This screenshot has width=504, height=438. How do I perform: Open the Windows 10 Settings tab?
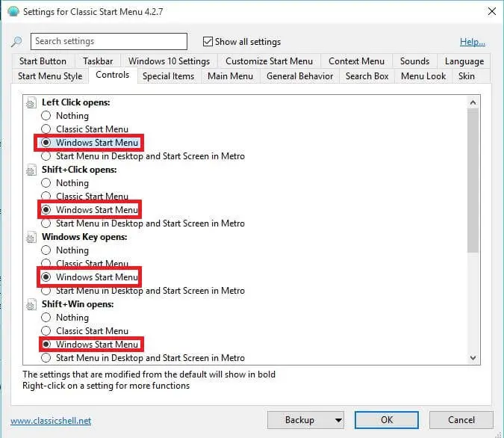169,61
